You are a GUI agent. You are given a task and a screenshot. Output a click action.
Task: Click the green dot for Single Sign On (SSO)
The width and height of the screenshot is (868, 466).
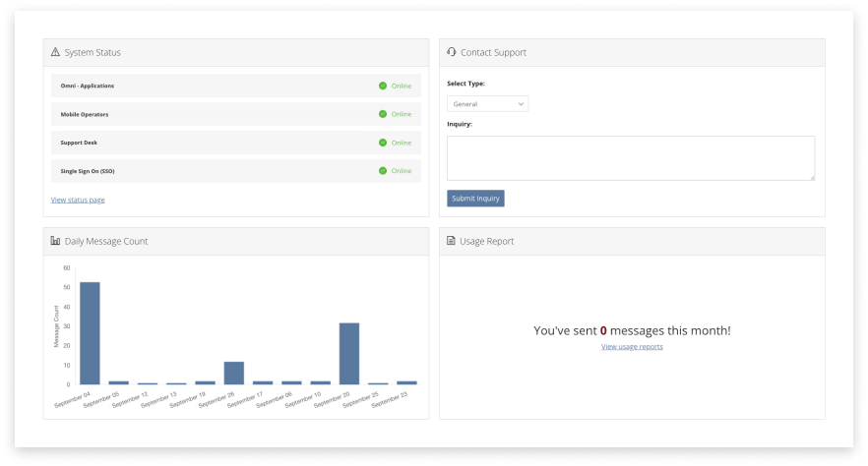[x=383, y=171]
